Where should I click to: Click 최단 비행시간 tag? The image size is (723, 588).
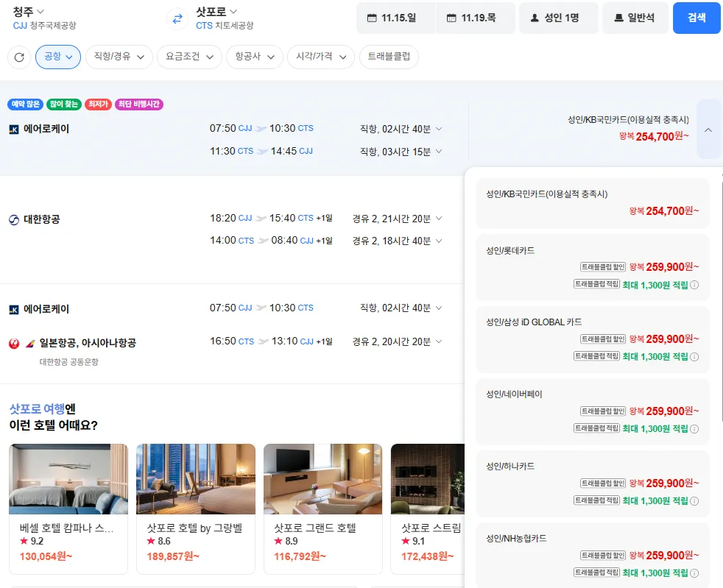pyautogui.click(x=139, y=105)
